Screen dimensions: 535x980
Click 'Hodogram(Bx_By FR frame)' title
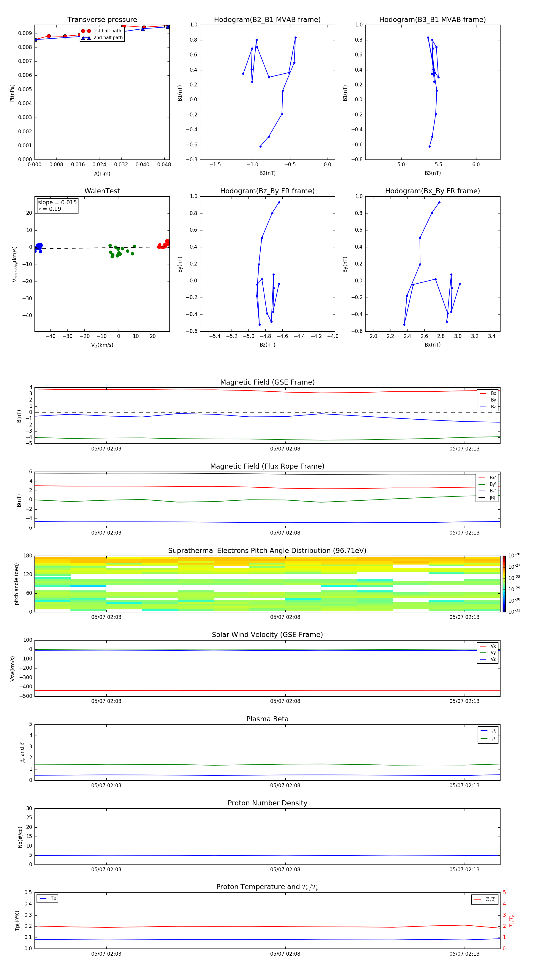(432, 191)
